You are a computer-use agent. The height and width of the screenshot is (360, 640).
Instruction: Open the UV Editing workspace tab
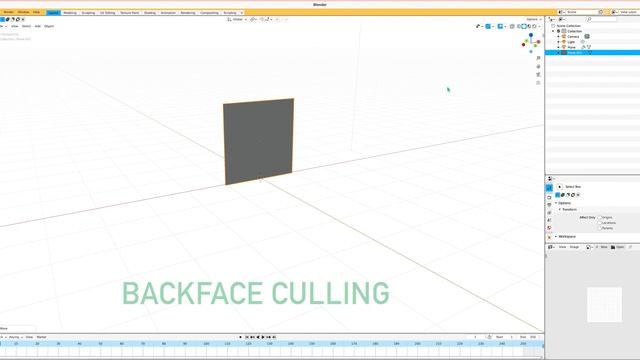click(x=108, y=13)
